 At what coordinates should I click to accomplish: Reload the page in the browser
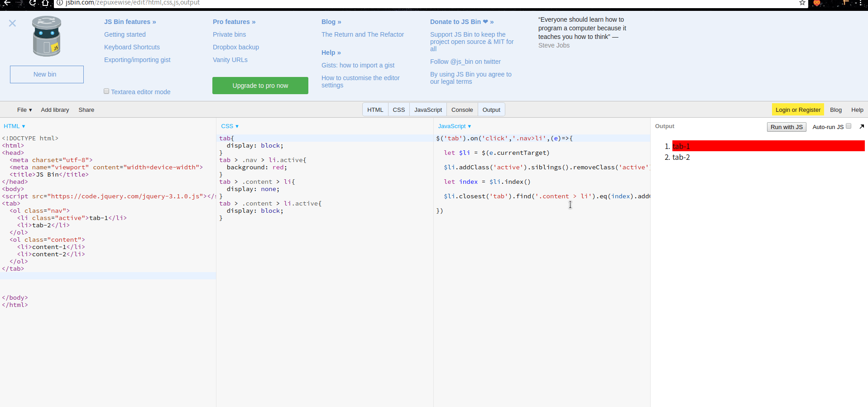pyautogui.click(x=32, y=3)
